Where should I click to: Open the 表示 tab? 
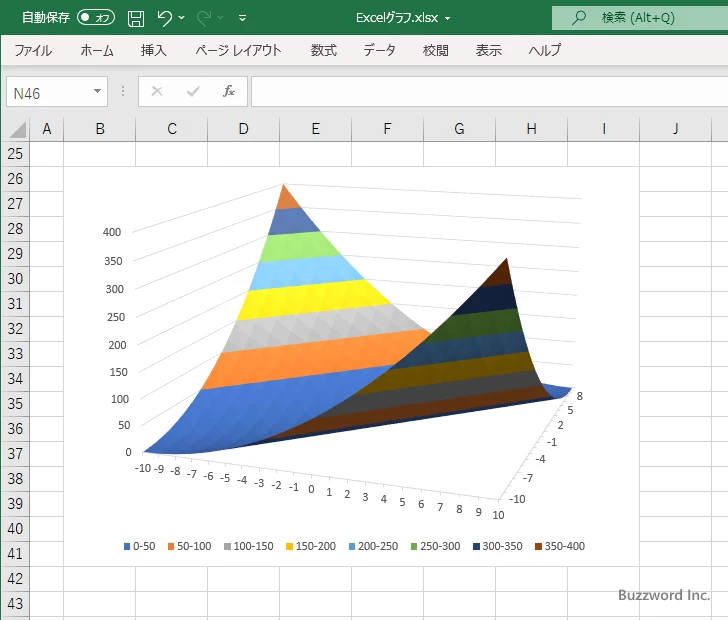coord(488,50)
